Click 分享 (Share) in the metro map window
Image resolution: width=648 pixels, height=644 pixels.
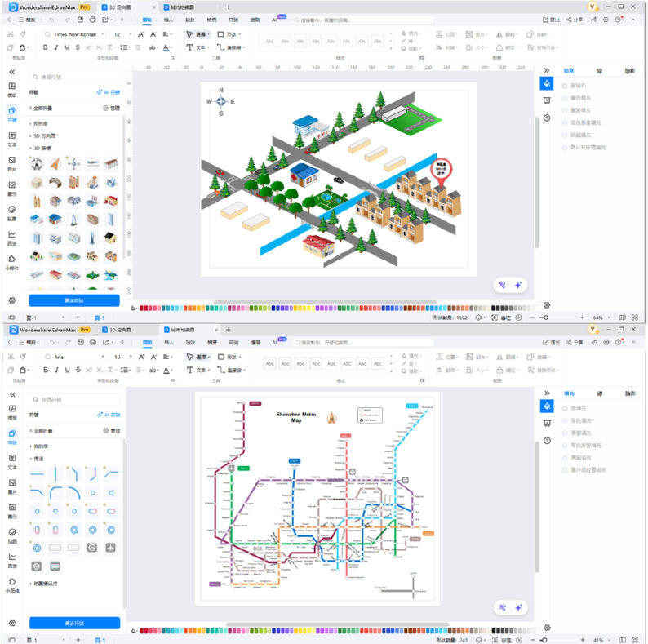(x=575, y=342)
